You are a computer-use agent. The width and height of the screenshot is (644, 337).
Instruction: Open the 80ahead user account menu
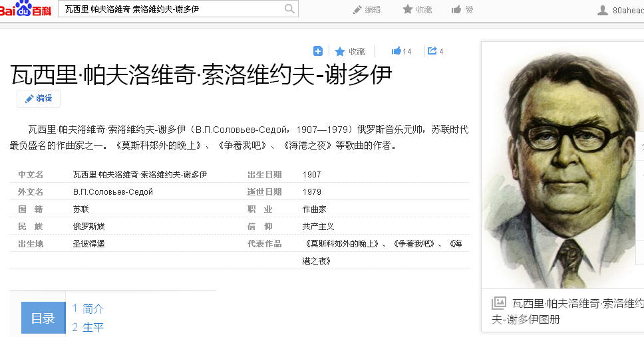click(620, 10)
